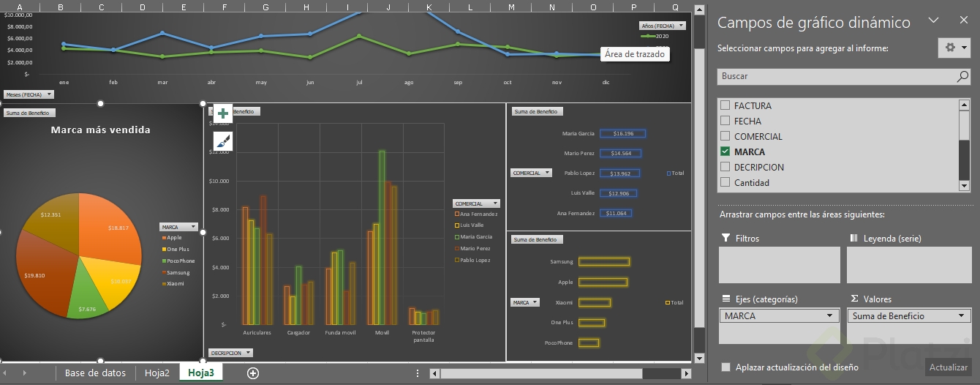Open the gear tools menu in field pane

tap(954, 48)
